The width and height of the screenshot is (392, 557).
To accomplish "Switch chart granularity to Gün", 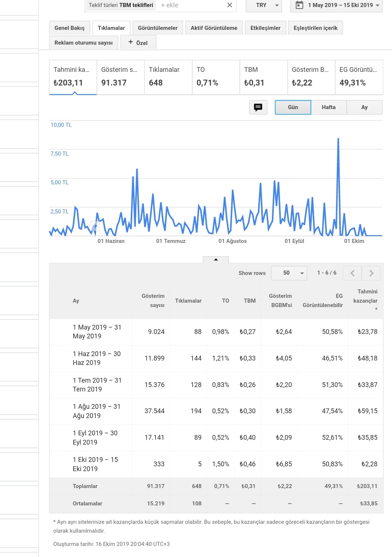I will pos(293,107).
